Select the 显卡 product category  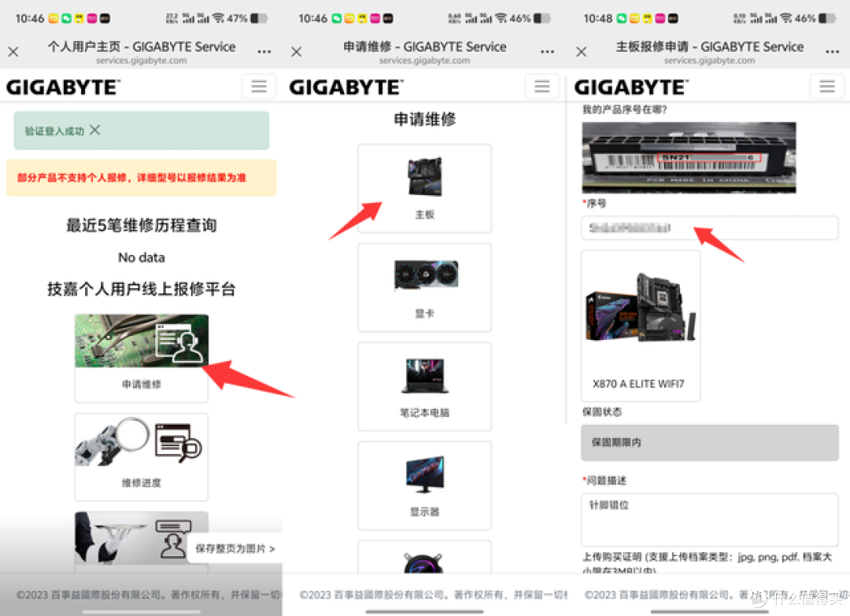coord(424,287)
